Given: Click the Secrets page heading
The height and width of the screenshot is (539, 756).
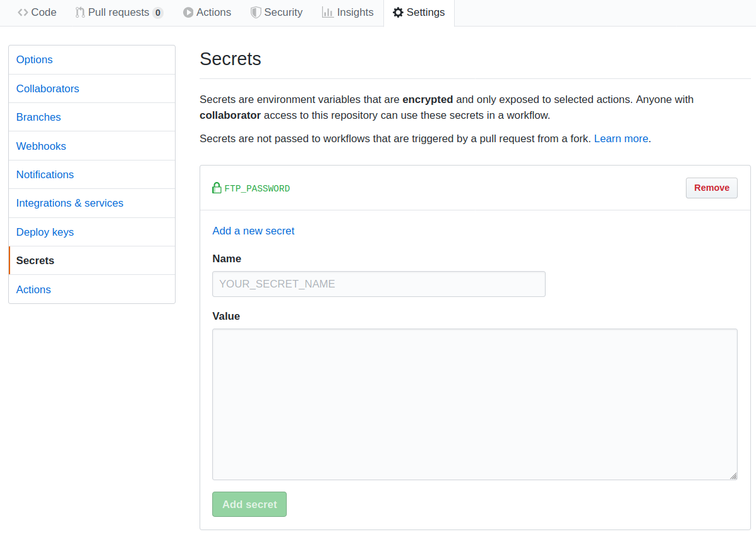Looking at the screenshot, I should point(231,59).
